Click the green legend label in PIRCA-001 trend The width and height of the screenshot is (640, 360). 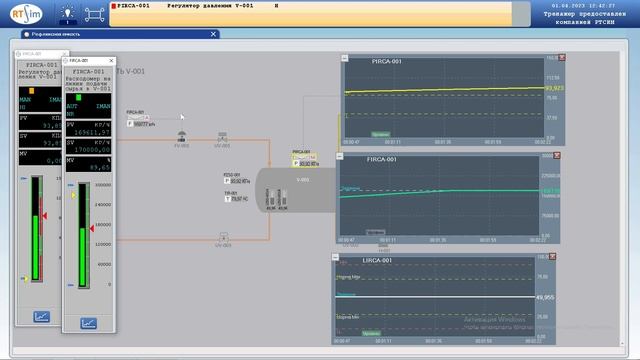380,134
